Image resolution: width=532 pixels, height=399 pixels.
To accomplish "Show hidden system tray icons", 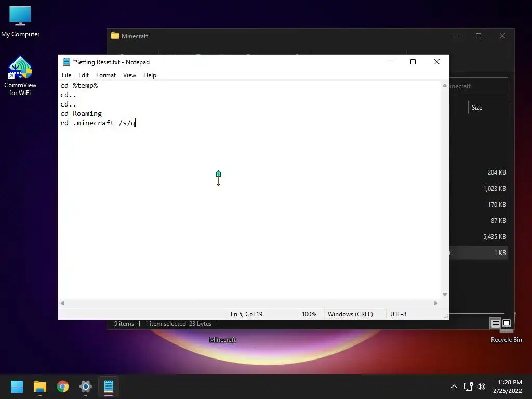I will (x=454, y=387).
